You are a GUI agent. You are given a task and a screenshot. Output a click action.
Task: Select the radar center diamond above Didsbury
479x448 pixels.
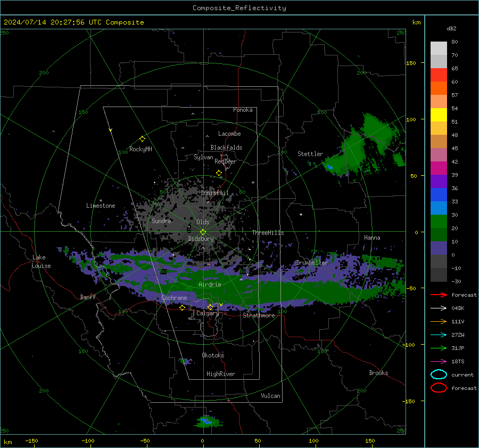(x=203, y=232)
